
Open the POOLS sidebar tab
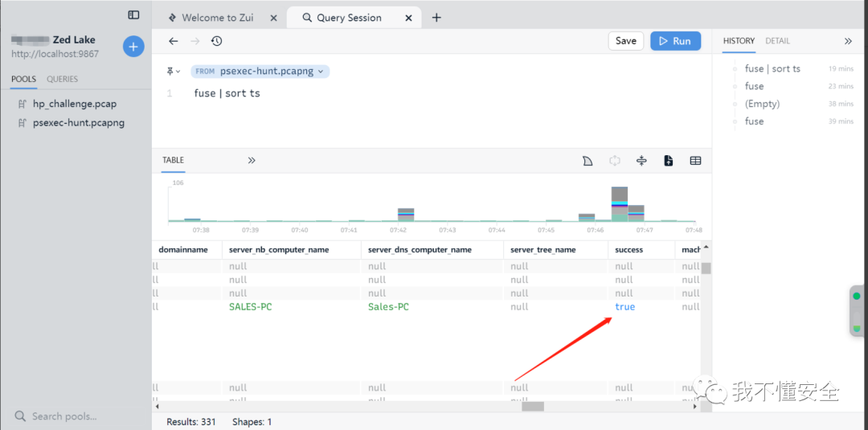pyautogui.click(x=24, y=79)
